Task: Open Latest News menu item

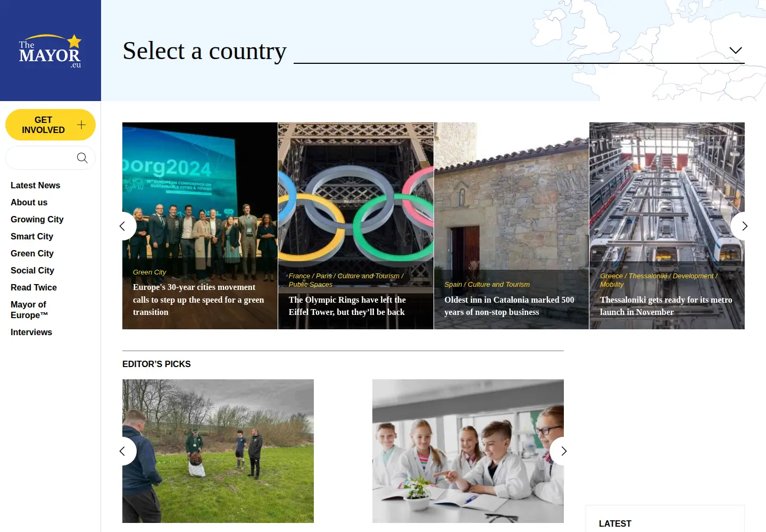Action: [x=35, y=185]
